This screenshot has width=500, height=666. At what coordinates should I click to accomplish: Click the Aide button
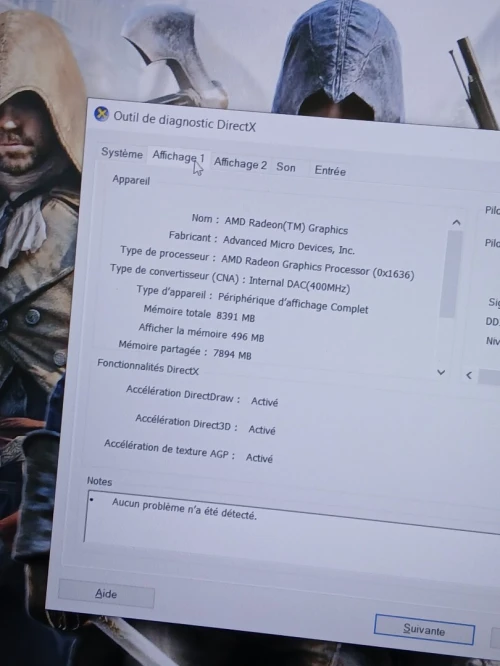tap(106, 593)
